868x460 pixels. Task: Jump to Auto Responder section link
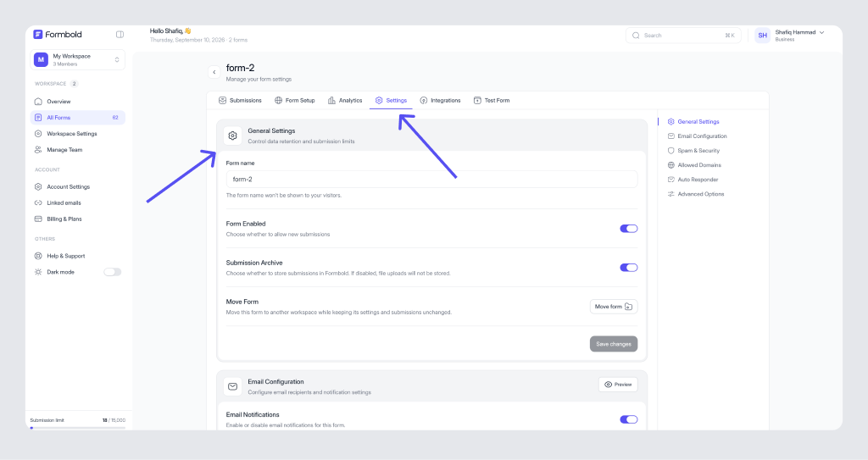(x=693, y=180)
